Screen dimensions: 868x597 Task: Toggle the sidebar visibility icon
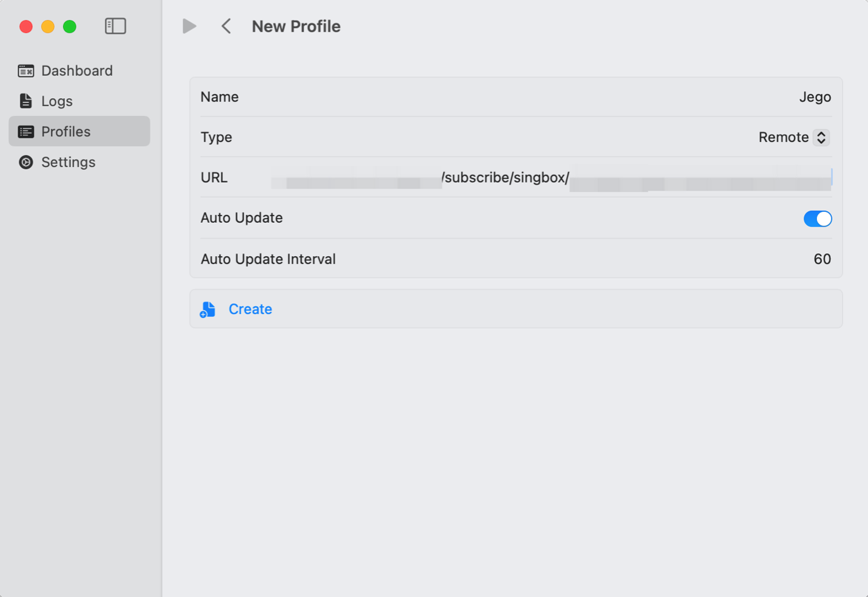click(x=115, y=26)
